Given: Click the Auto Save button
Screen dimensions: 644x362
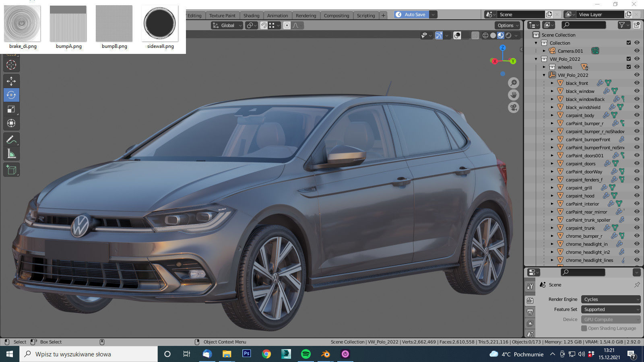Looking at the screenshot, I should tap(411, 14).
